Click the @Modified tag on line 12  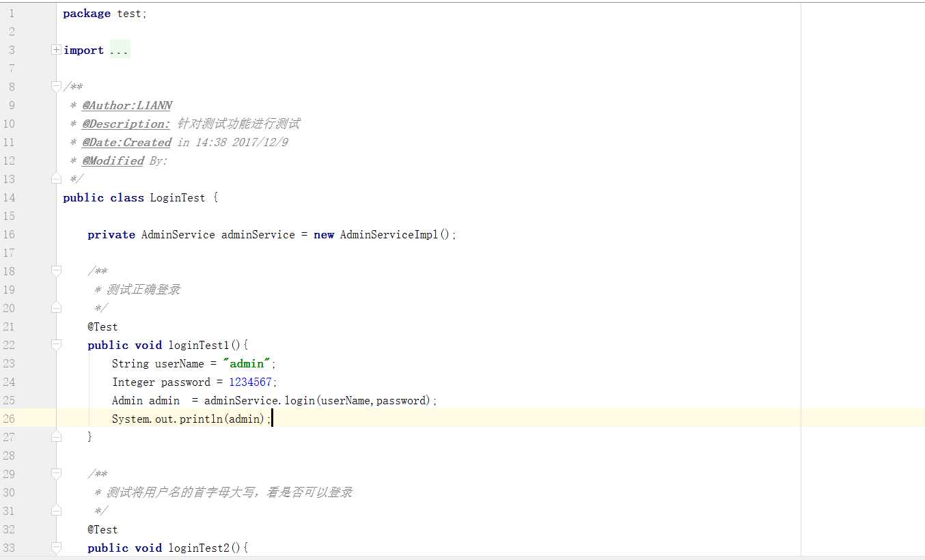[x=113, y=160]
